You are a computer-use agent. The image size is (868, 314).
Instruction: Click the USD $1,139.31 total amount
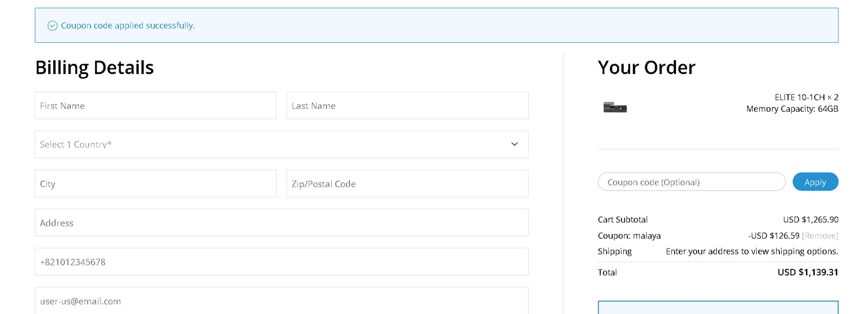[808, 272]
